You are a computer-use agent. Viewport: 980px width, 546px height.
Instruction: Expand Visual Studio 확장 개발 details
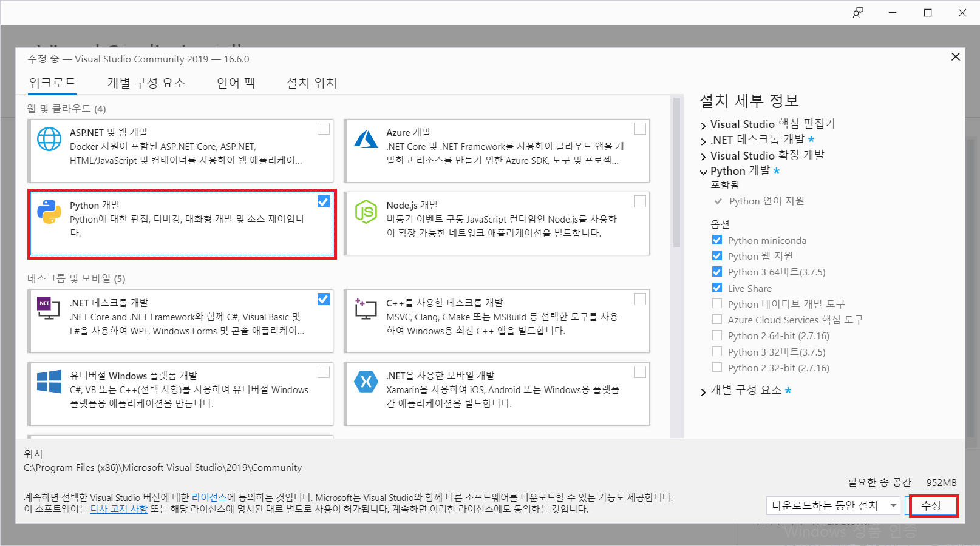(703, 157)
